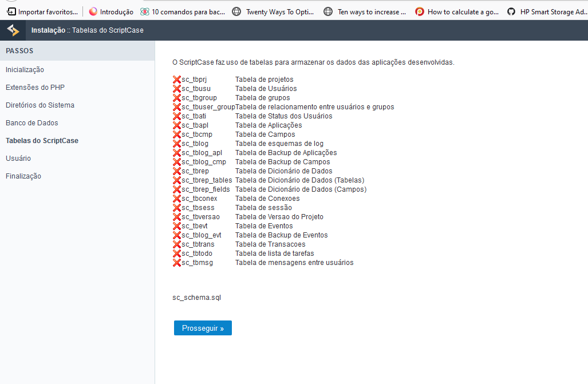This screenshot has width=588, height=384.
Task: Click the red X icon beside sc_tbusu
Action: [x=176, y=89]
